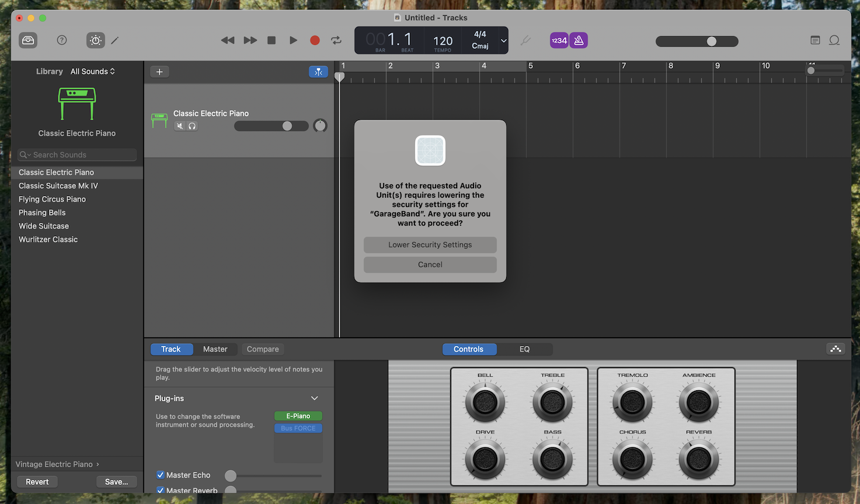Click the REVERB knob
Viewport: 860px width, 504px height.
click(x=699, y=459)
